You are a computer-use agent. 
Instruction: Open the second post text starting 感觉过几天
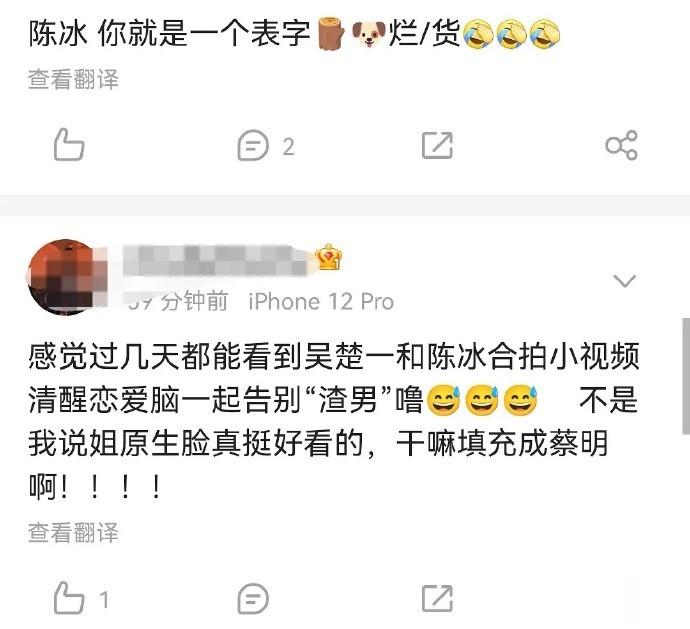(334, 422)
